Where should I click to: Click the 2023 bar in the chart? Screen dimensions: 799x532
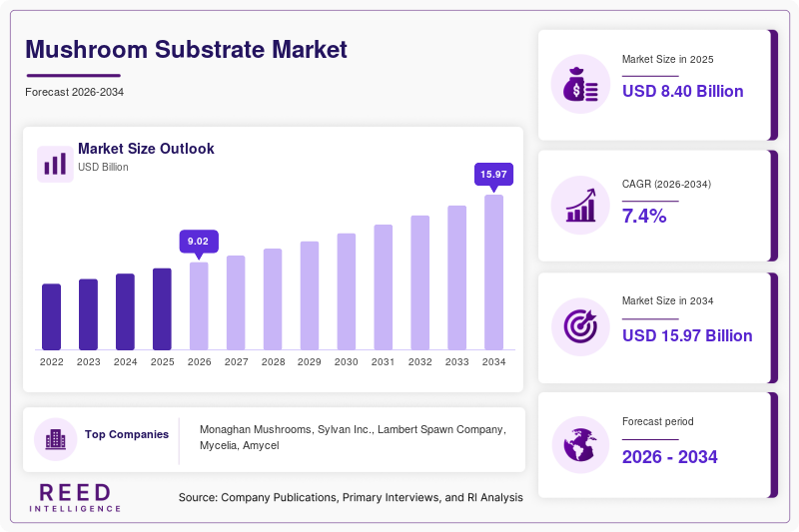88,314
